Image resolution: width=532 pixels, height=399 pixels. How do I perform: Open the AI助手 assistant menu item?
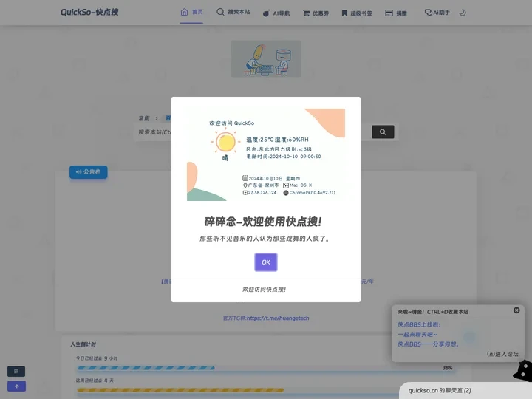pos(437,13)
